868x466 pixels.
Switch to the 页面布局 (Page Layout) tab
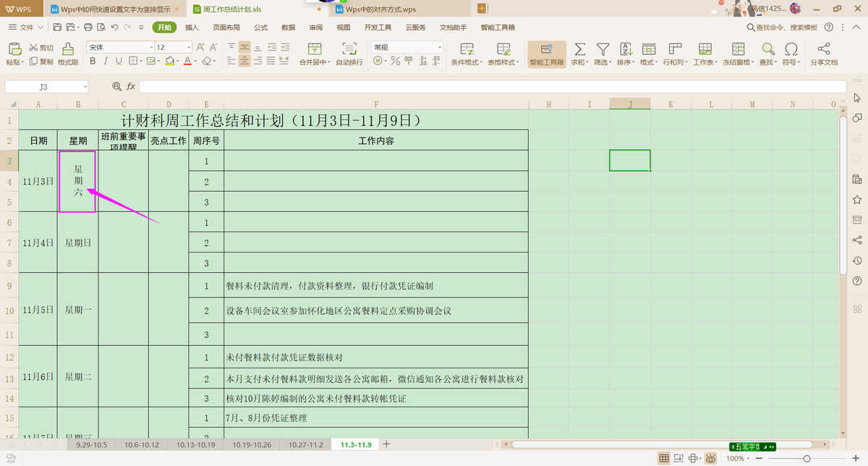pos(226,27)
